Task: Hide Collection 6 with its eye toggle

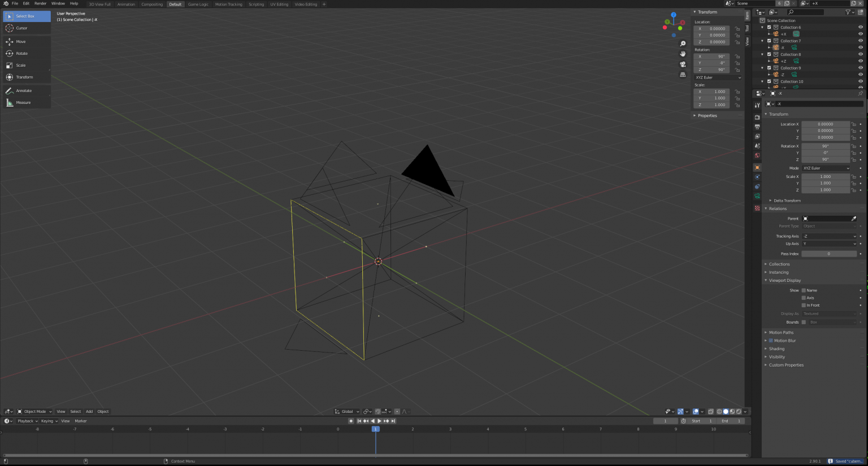Action: 860,27
